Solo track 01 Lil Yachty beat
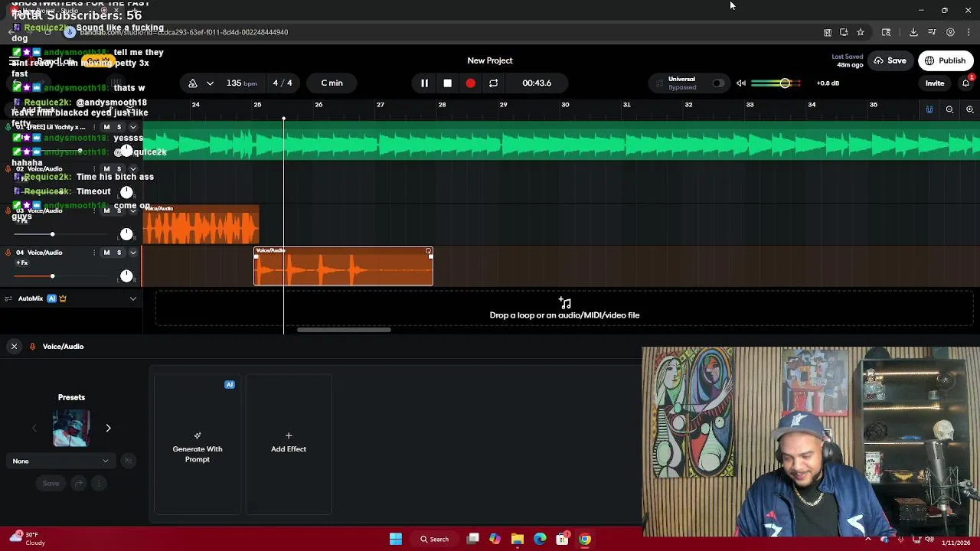 [119, 127]
